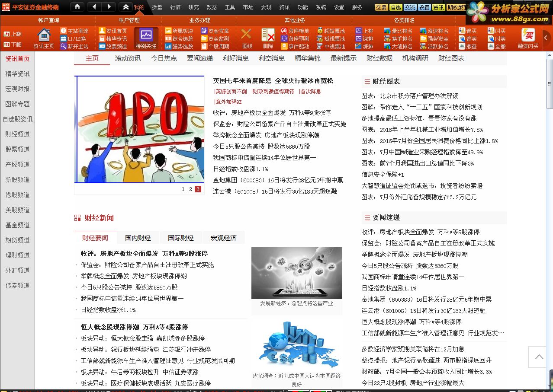Open 债券频道 in left sidebar

point(17,285)
